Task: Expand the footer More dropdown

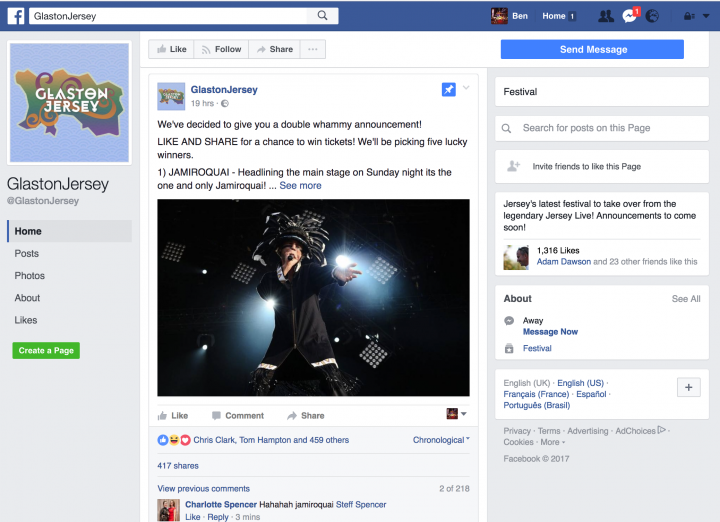Action: pyautogui.click(x=552, y=442)
